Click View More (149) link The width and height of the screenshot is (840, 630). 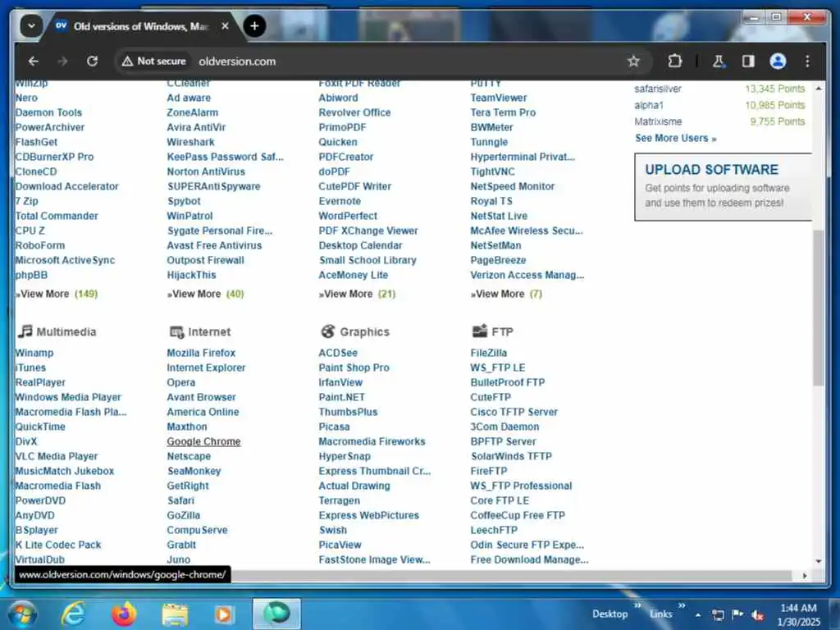57,294
